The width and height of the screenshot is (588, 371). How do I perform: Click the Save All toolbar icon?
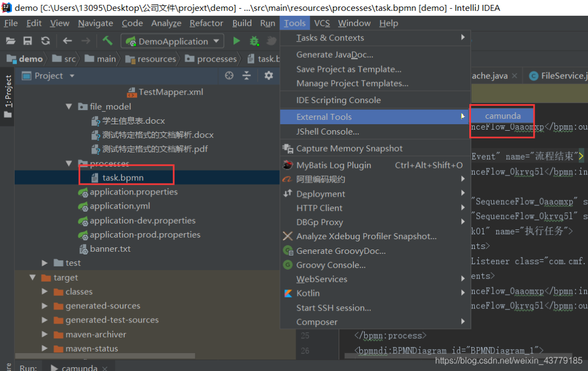pos(28,41)
